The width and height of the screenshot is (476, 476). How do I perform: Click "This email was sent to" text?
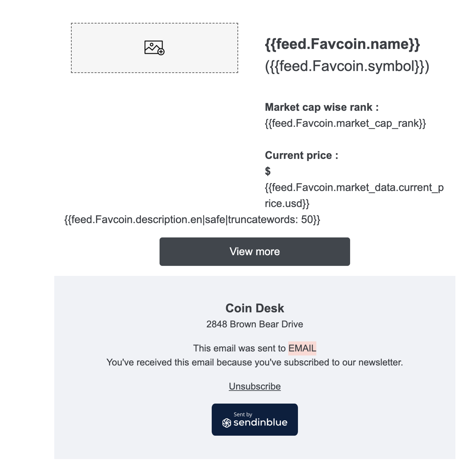pyautogui.click(x=239, y=348)
